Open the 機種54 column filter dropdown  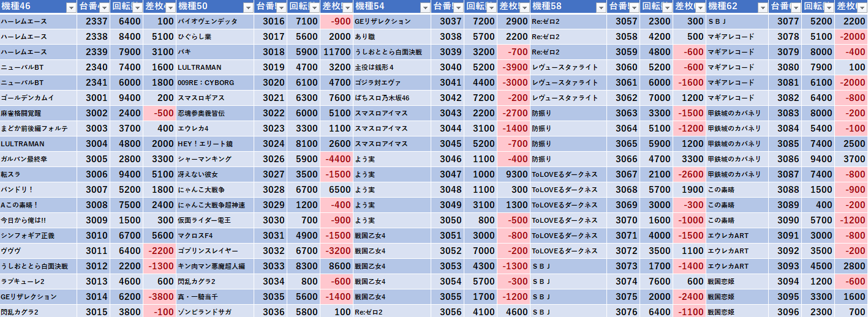pyautogui.click(x=425, y=7)
